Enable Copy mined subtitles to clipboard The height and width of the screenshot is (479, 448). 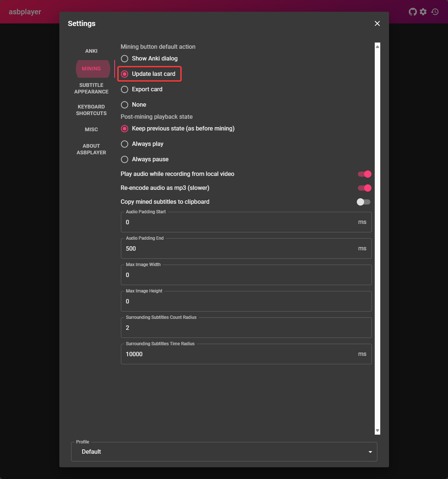pos(363,202)
